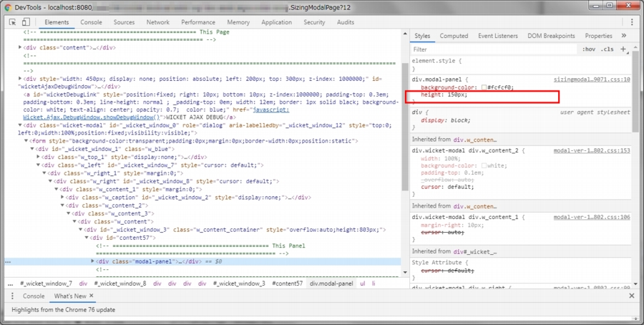Open the Sources tab
Screen dimensions: 644x325
tap(124, 22)
